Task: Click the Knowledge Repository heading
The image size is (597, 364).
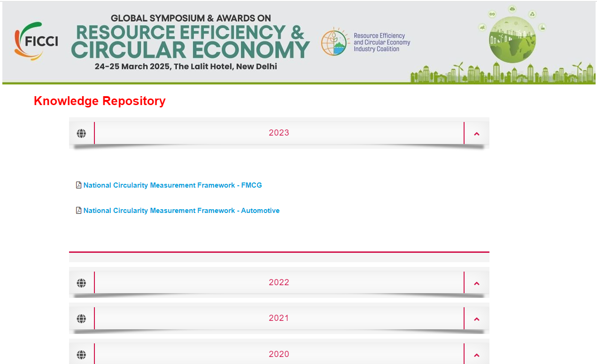Action: (x=100, y=101)
